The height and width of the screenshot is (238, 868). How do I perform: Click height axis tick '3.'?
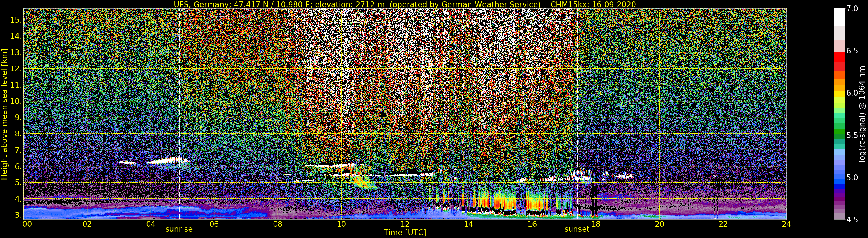click(x=18, y=215)
